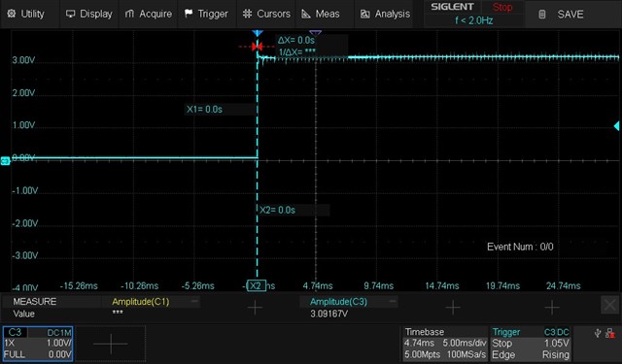This screenshot has height=364, width=622.
Task: Open the C3 channel settings box
Action: (x=38, y=344)
